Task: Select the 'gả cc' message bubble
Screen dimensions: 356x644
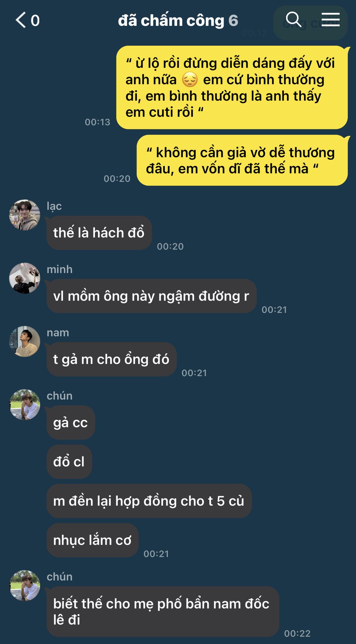Action: [x=70, y=423]
